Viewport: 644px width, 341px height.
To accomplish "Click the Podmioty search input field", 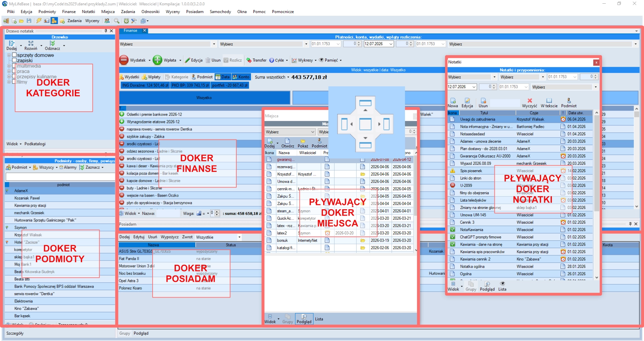I will point(60,177).
